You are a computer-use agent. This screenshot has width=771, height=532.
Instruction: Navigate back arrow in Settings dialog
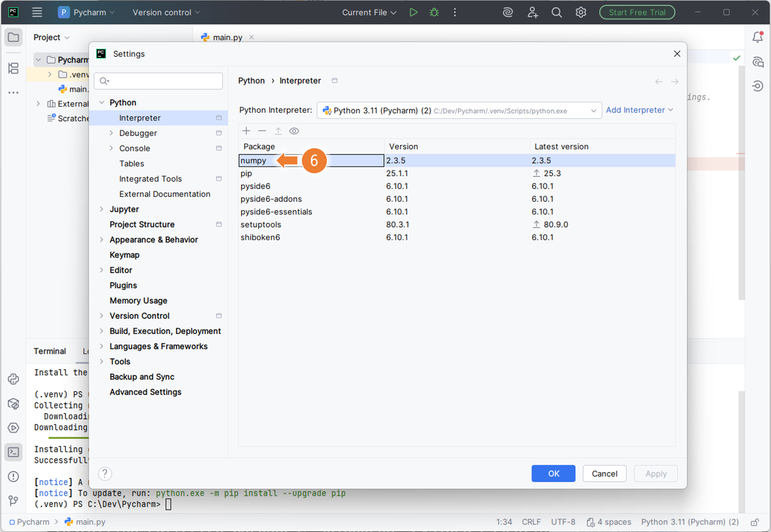pos(659,82)
